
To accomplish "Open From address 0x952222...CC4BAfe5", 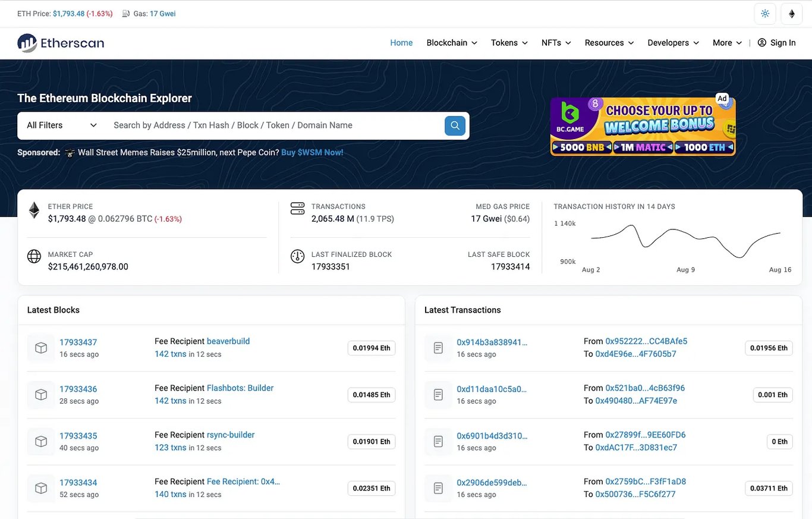I will coord(646,341).
